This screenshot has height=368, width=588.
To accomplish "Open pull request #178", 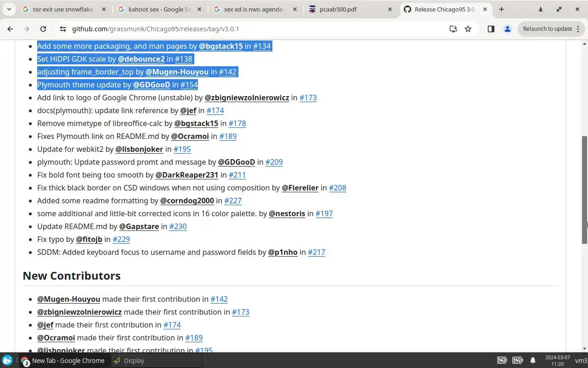I will (x=237, y=123).
